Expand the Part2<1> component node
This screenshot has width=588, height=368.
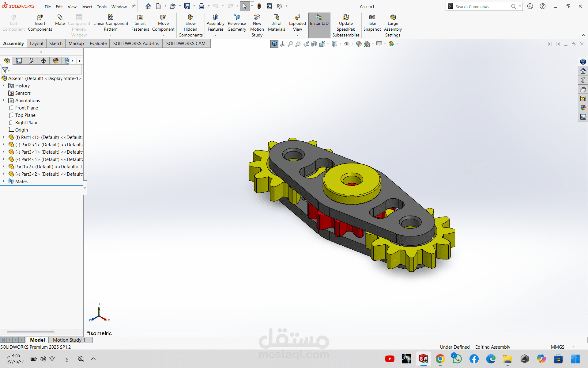pyautogui.click(x=4, y=145)
